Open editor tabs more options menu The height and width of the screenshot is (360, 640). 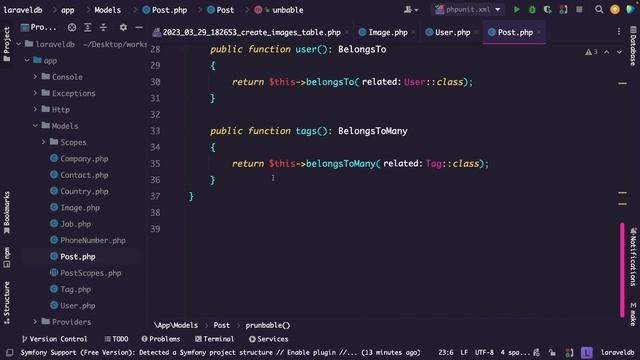619,31
